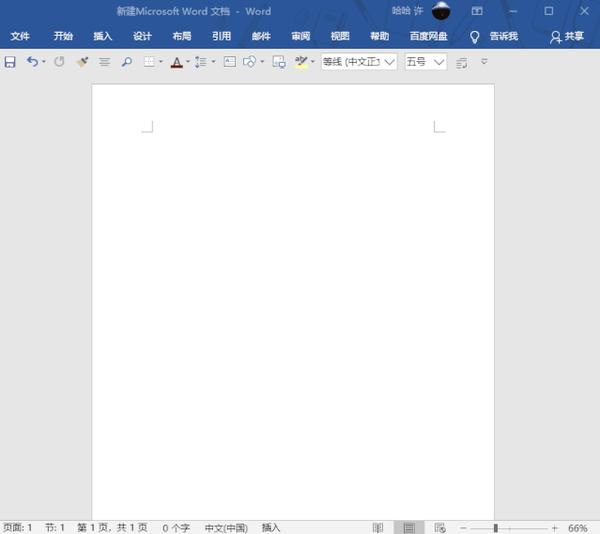The image size is (600, 534).
Task: Click the zoom in plus button
Action: [555, 528]
